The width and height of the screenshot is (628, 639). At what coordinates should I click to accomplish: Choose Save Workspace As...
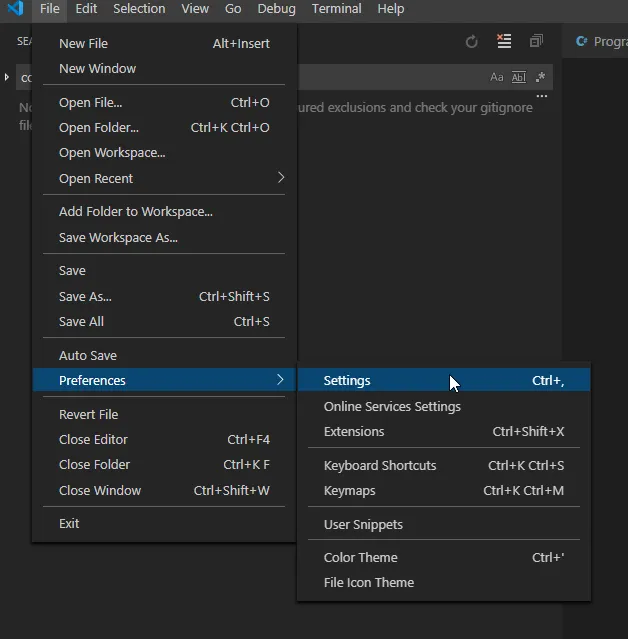pyautogui.click(x=164, y=237)
